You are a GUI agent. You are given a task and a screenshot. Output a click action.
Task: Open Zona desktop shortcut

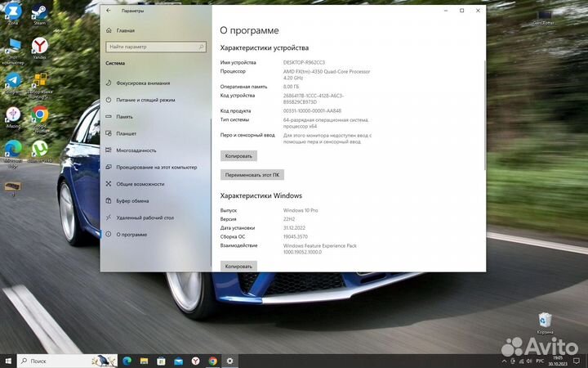(x=13, y=14)
